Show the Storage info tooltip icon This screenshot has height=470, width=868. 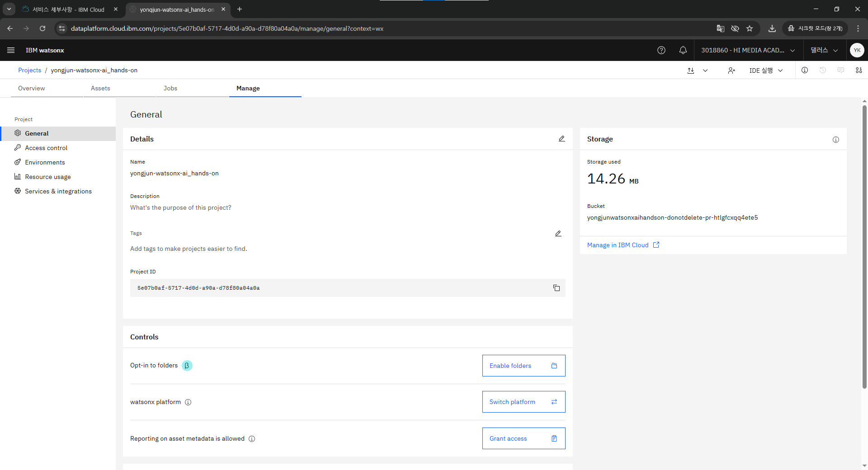coord(836,140)
